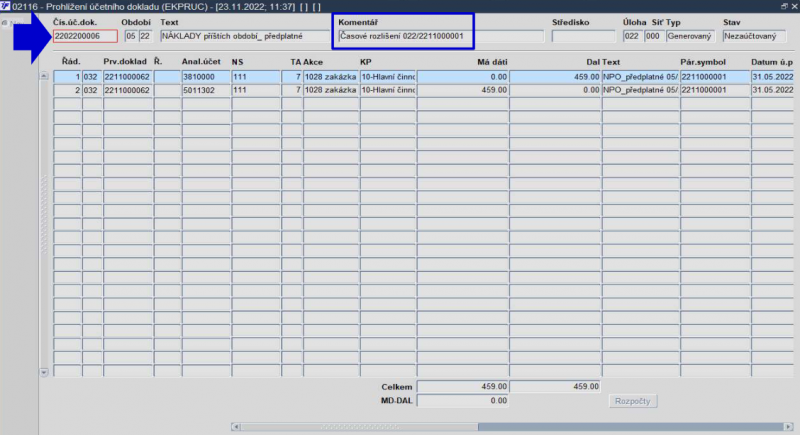Click the Komentář field Časové rozlišení

coord(441,36)
